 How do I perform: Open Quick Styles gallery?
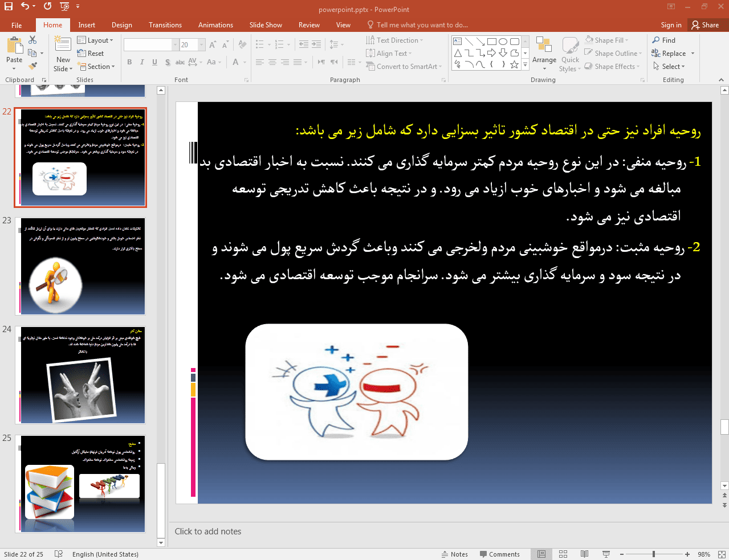point(570,55)
